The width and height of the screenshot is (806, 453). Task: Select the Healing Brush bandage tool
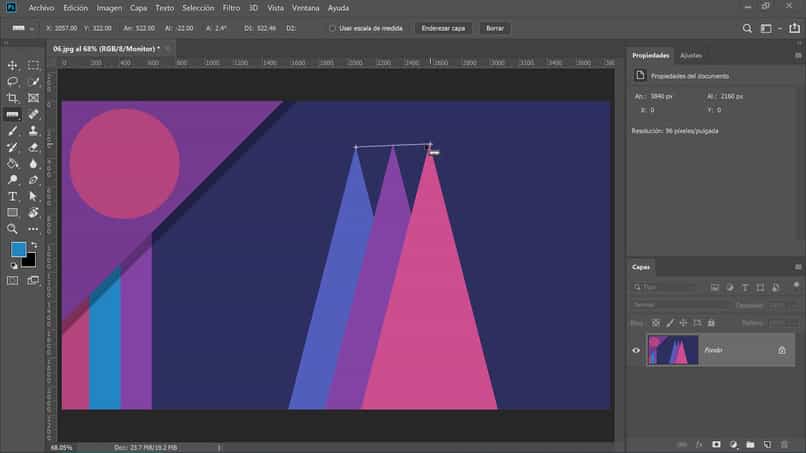[x=33, y=114]
